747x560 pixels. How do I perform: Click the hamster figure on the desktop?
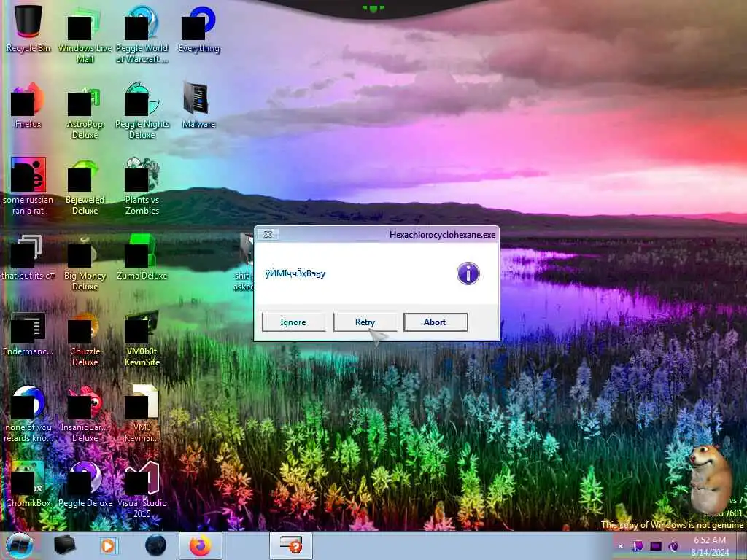point(710,480)
